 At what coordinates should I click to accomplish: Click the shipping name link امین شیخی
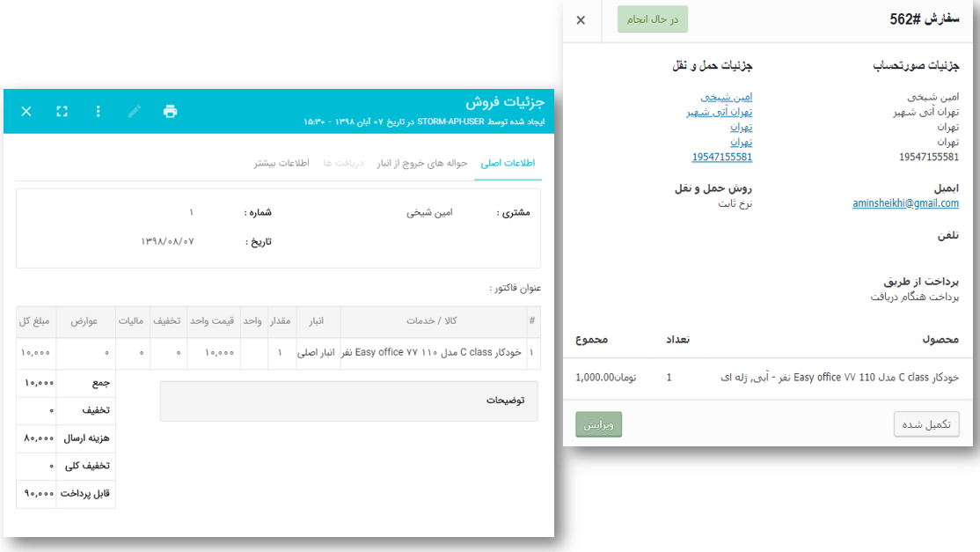727,97
